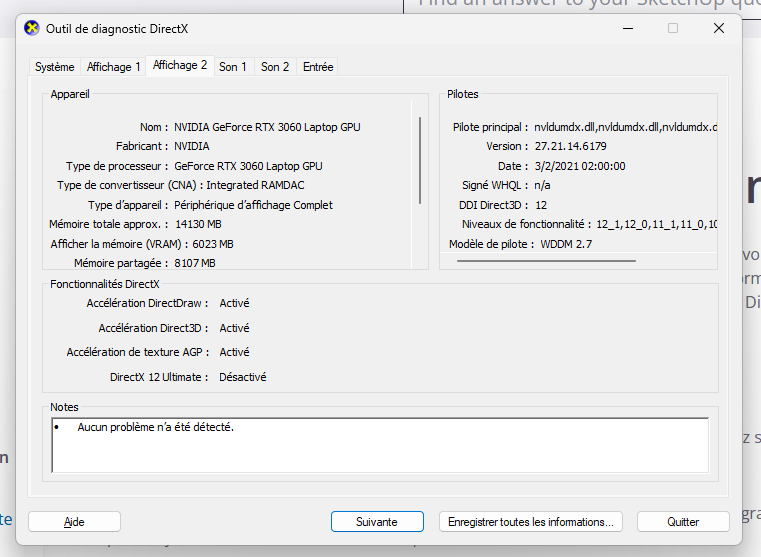The image size is (761, 557).
Task: Switch to the Entrée tab
Action: [318, 66]
